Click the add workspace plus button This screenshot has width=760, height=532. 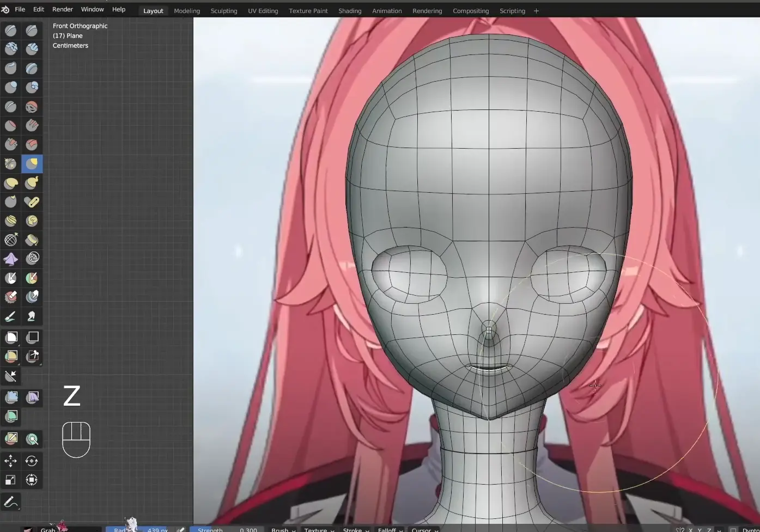point(536,11)
